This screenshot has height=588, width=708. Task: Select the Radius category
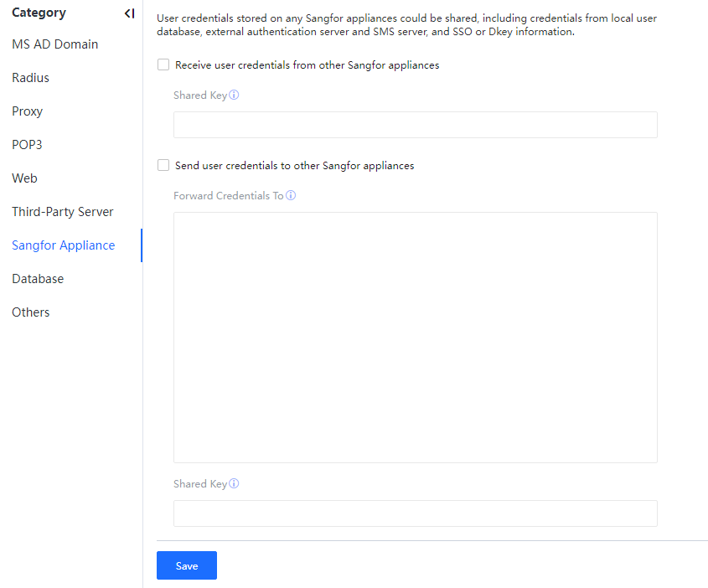click(30, 78)
